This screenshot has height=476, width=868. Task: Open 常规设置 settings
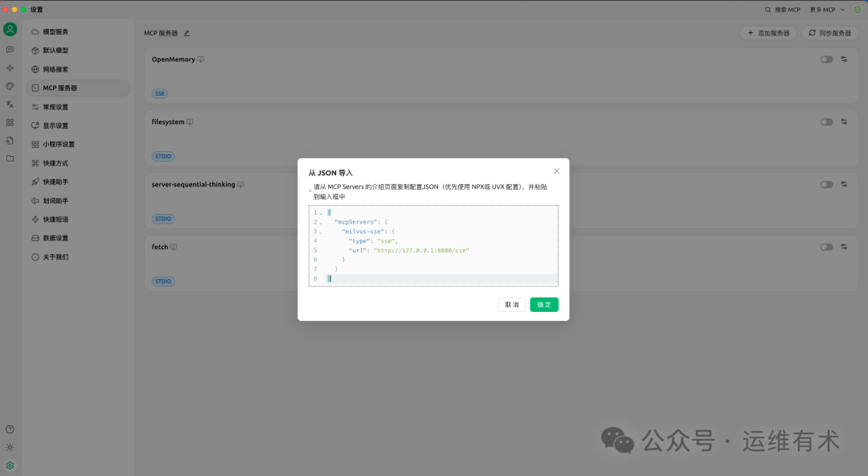click(x=78, y=107)
